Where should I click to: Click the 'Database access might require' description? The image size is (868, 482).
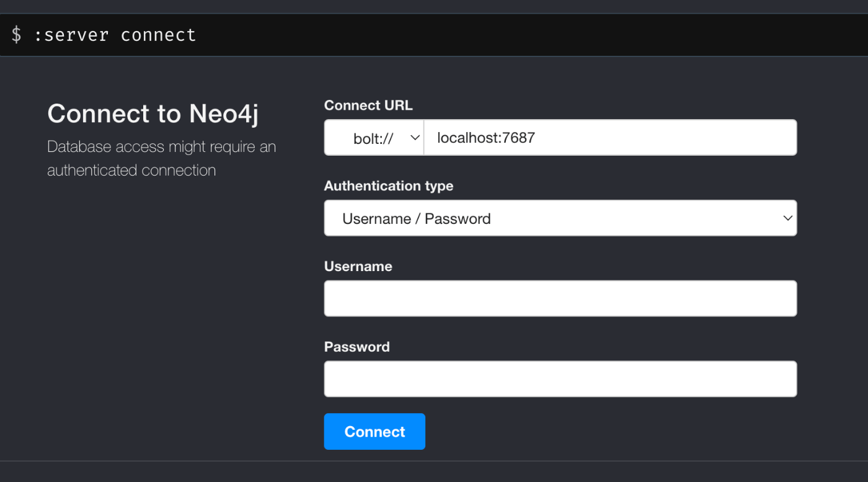point(162,158)
